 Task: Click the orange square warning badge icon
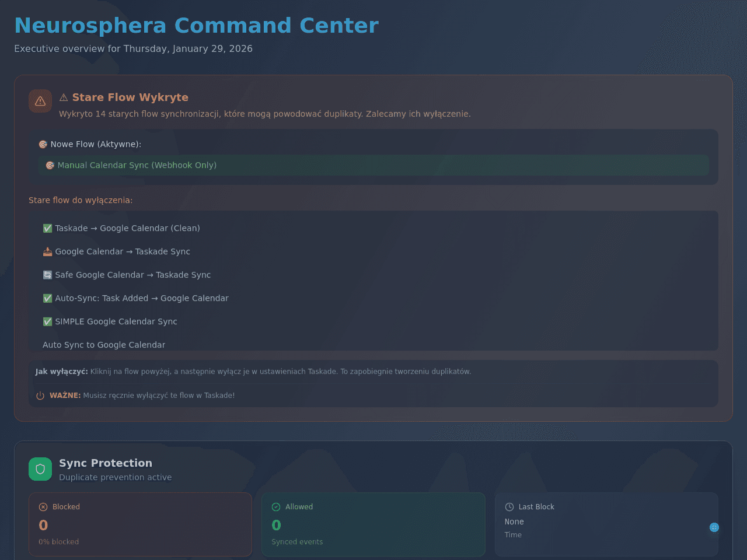point(40,101)
